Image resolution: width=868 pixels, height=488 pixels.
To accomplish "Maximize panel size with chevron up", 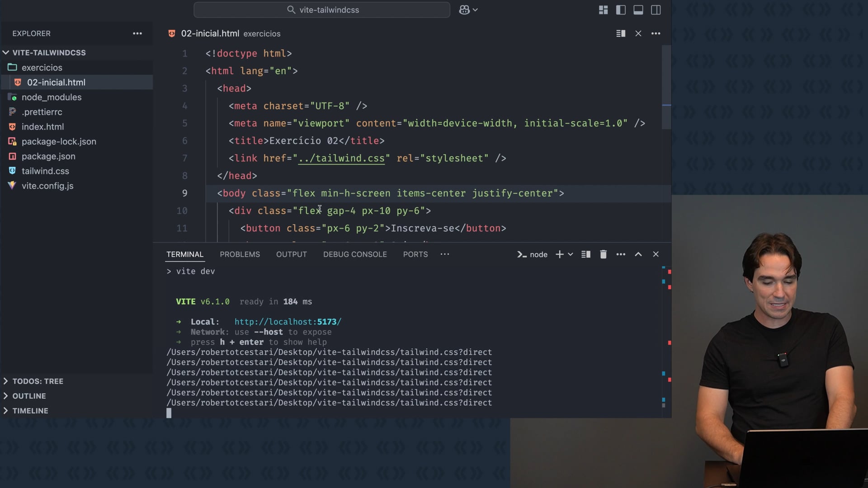I will click(x=638, y=254).
